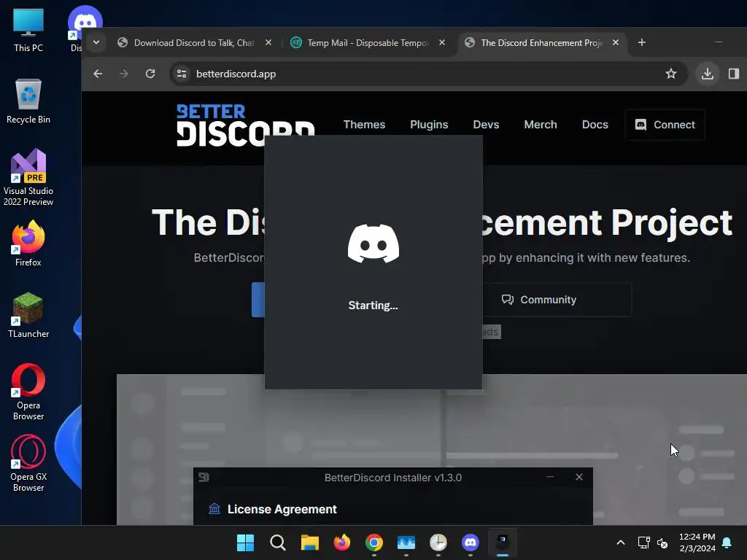This screenshot has height=560, width=747.
Task: Show hidden system tray icons
Action: pos(620,542)
